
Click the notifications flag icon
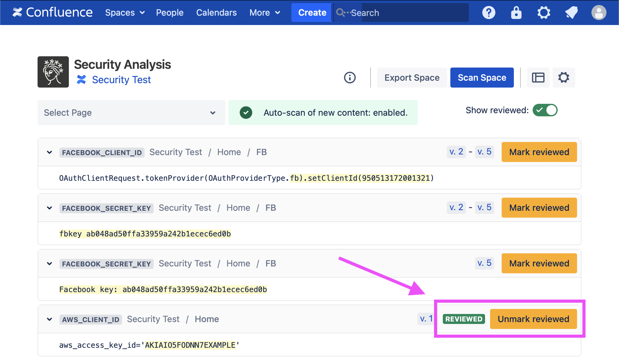point(571,13)
